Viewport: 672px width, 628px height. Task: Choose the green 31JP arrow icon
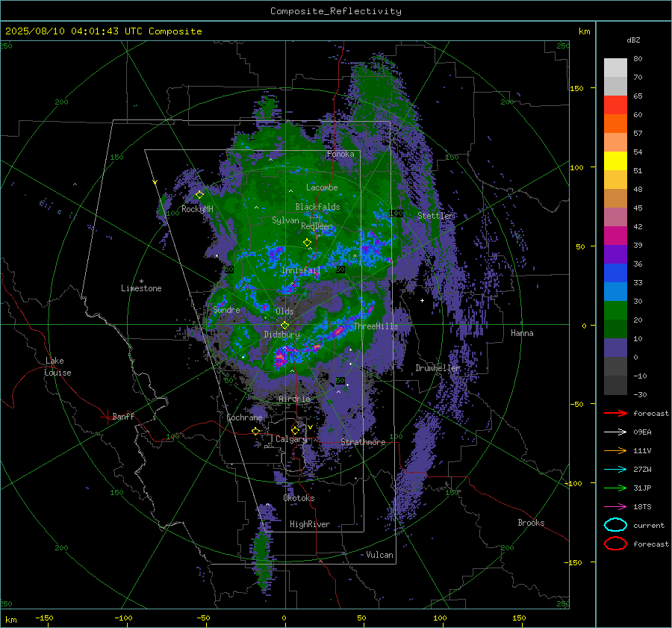coord(615,488)
